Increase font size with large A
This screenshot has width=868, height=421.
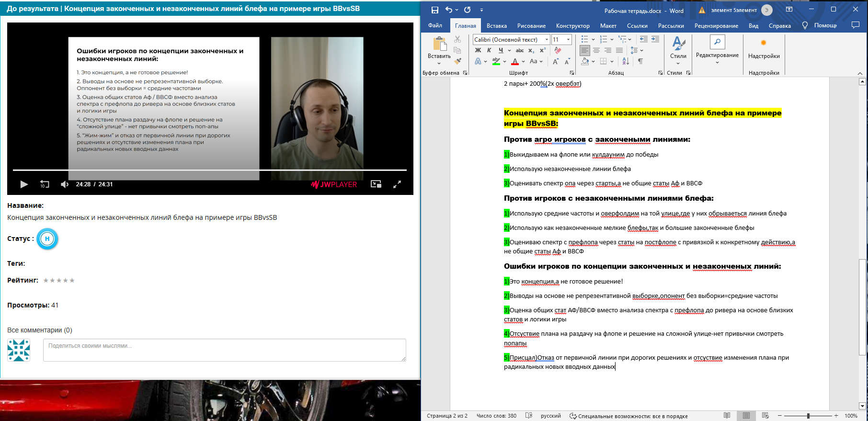click(x=556, y=61)
